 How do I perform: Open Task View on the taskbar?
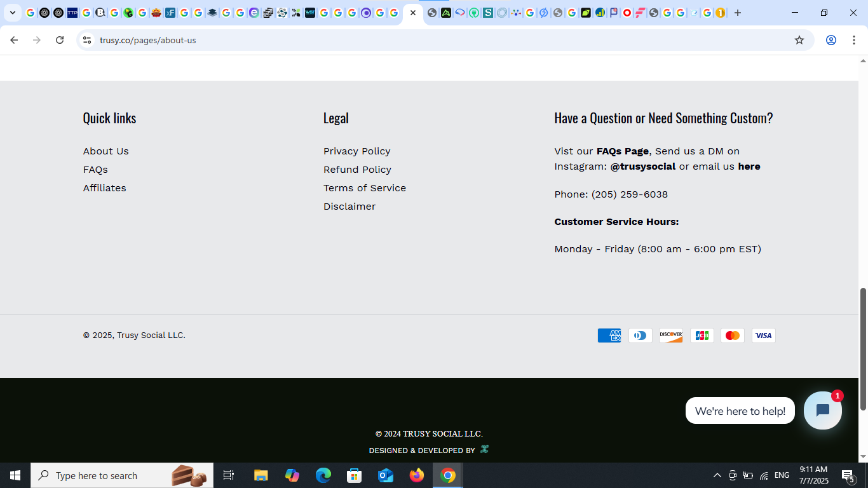229,475
